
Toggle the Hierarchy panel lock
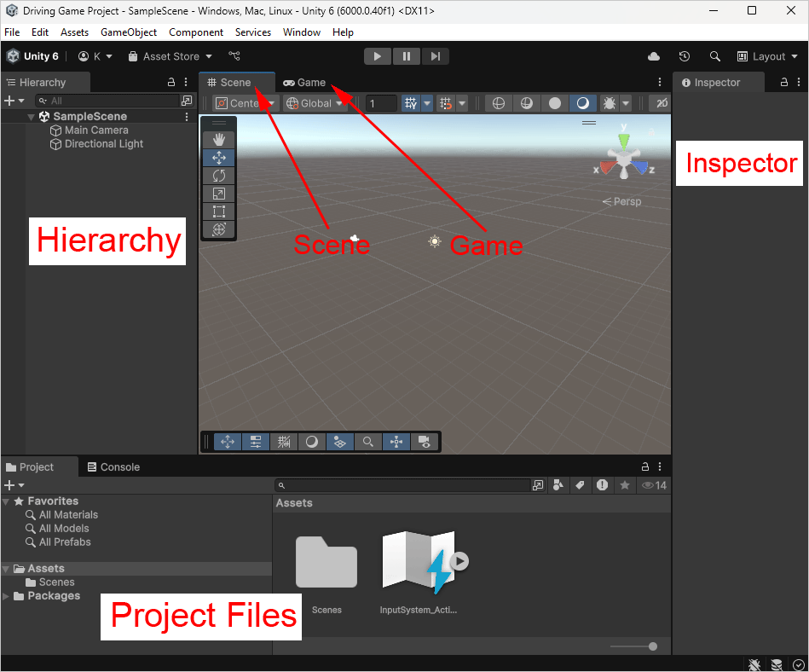[x=171, y=83]
